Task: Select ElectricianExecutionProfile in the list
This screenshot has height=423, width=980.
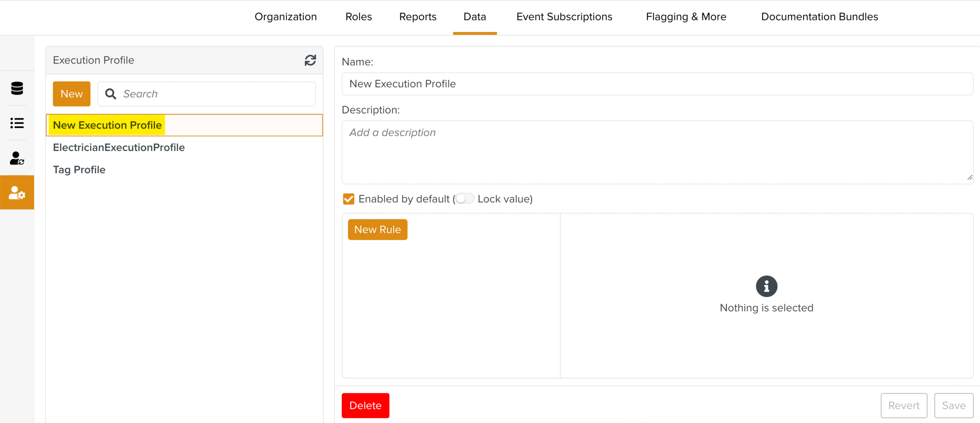Action: click(x=119, y=148)
